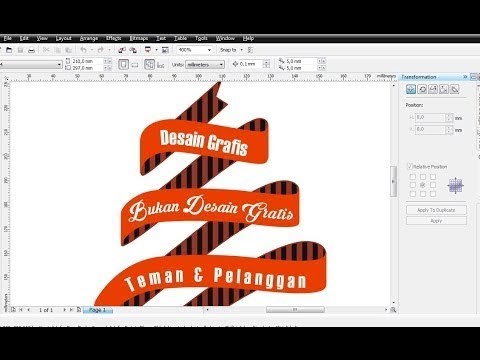Open the zoom level 400% dropdown

tap(209, 50)
